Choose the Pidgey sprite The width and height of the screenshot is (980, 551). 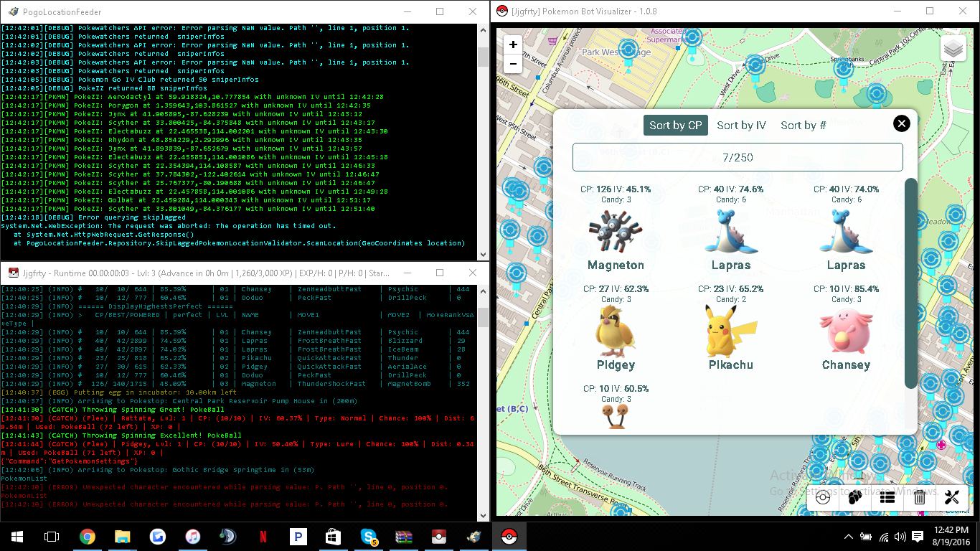tap(616, 331)
